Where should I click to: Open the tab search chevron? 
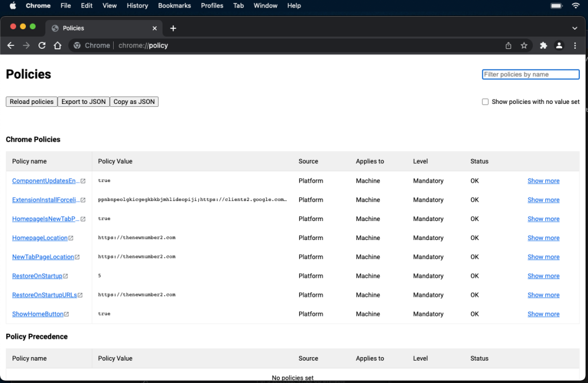click(x=574, y=28)
